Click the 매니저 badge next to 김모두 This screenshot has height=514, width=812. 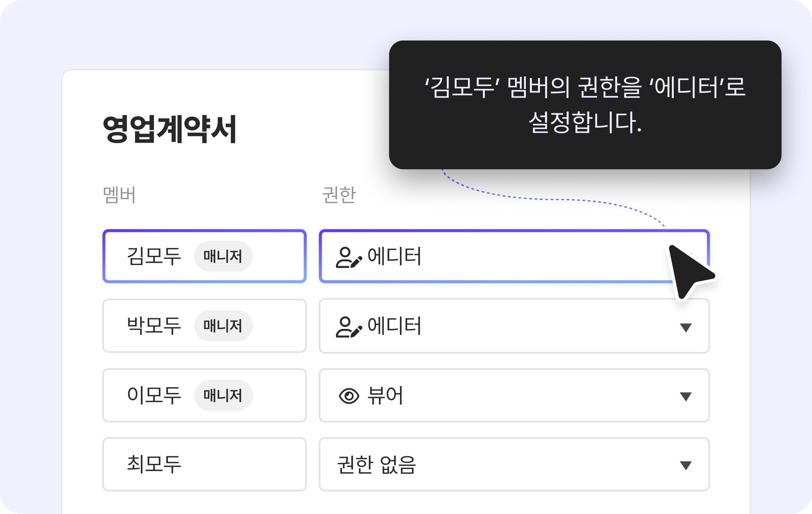[x=223, y=256]
